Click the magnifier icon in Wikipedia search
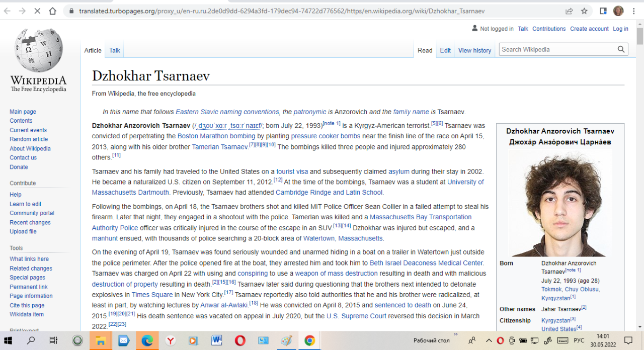Viewport: 644px width, 350px height. [x=621, y=49]
